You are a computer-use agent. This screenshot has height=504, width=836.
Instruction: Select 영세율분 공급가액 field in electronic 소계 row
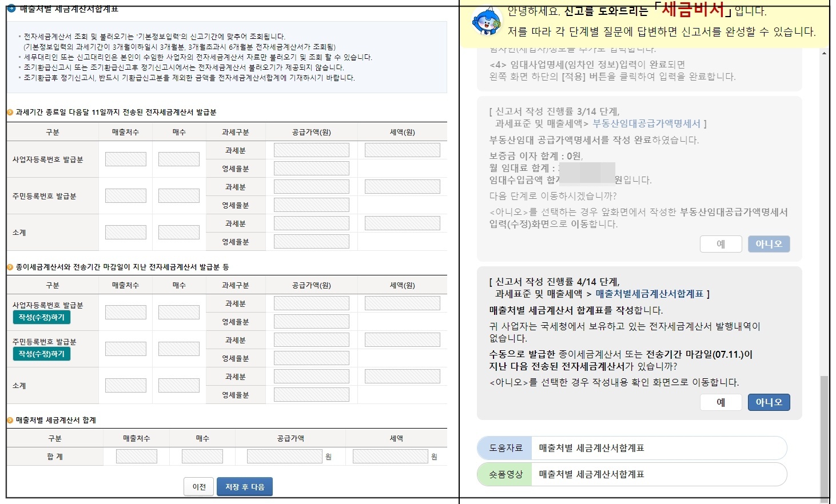click(312, 242)
